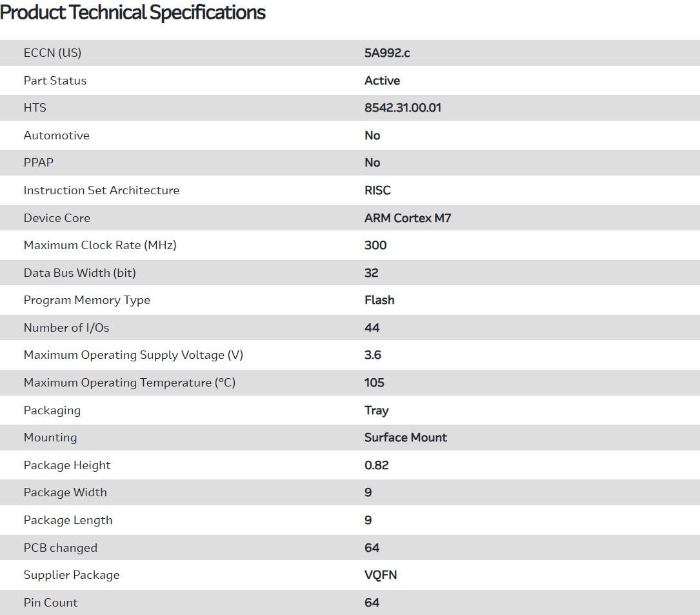Click the ARM Cortex M7 device core value
The width and height of the screenshot is (700, 615).
point(408,218)
